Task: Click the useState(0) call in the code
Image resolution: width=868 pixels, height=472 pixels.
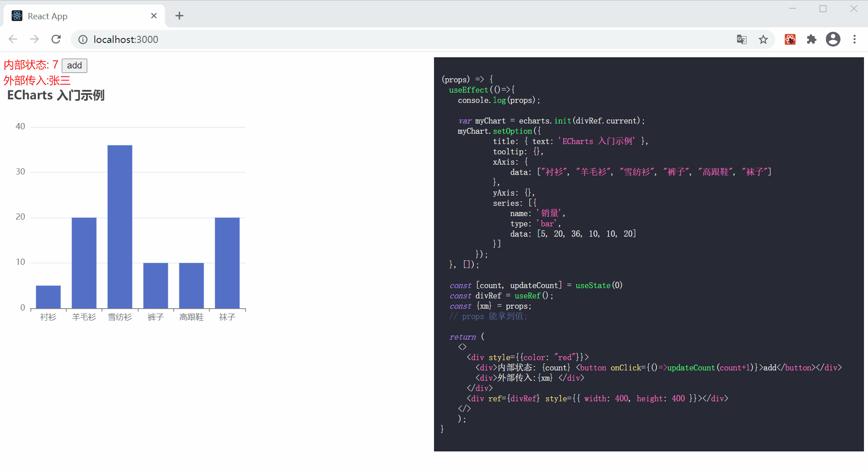Action: click(x=599, y=285)
